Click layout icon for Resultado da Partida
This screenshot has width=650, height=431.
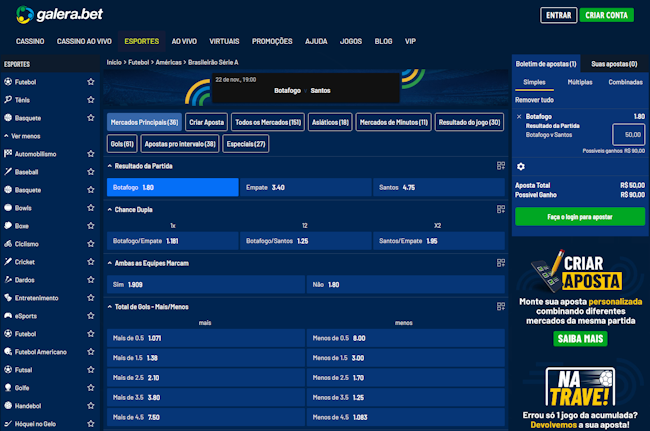click(x=501, y=166)
